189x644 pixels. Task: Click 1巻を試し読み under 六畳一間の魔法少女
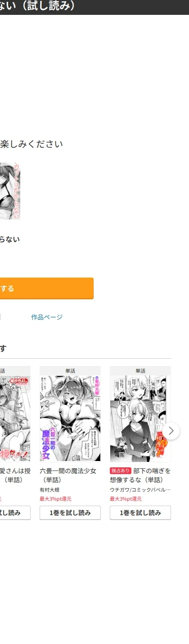(x=70, y=513)
